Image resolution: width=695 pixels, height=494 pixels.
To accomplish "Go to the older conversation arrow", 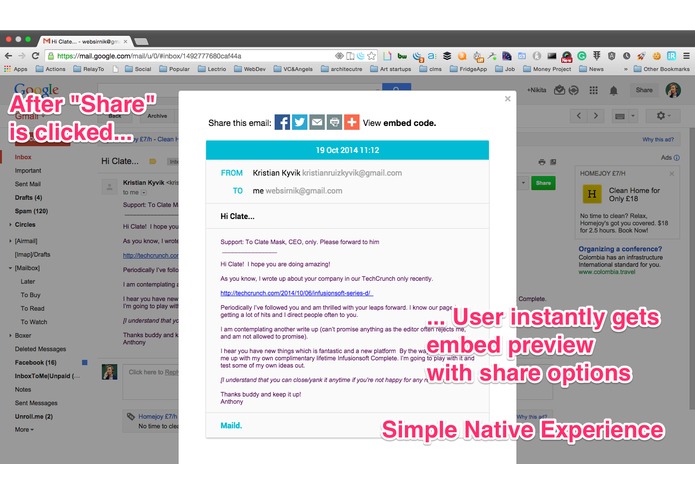I will coord(596,116).
